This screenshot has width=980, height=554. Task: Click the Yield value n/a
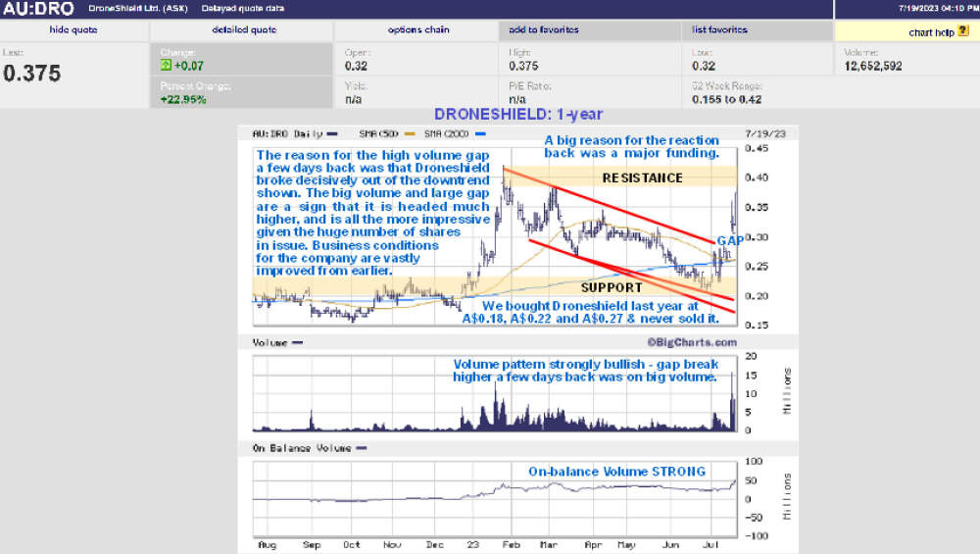(353, 99)
